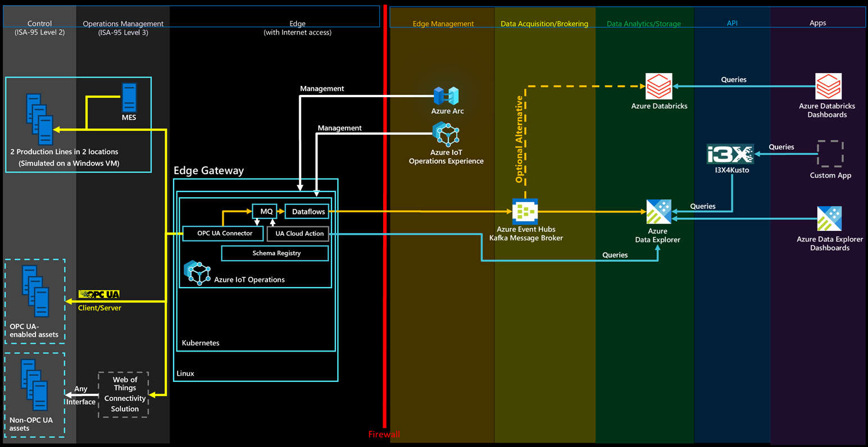Click the Edge Gateway title

coord(208,171)
